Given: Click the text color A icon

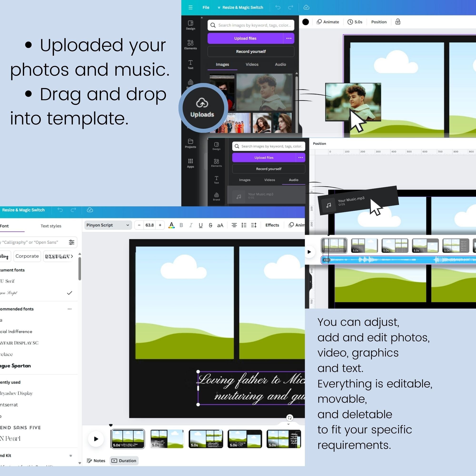Looking at the screenshot, I should [x=171, y=225].
